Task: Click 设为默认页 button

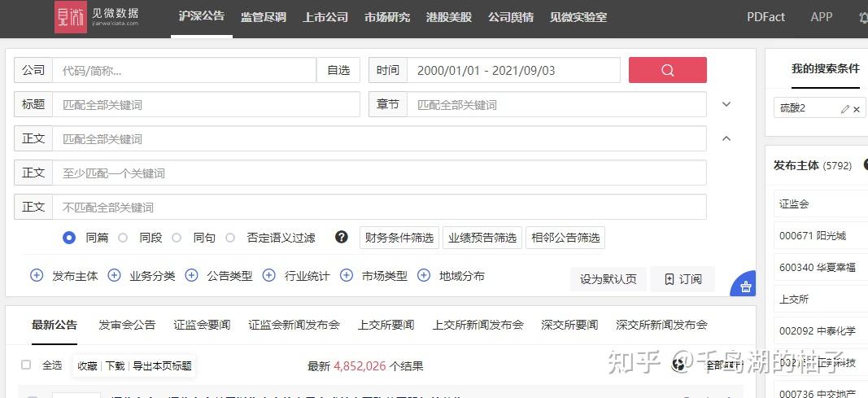Action: tap(608, 279)
